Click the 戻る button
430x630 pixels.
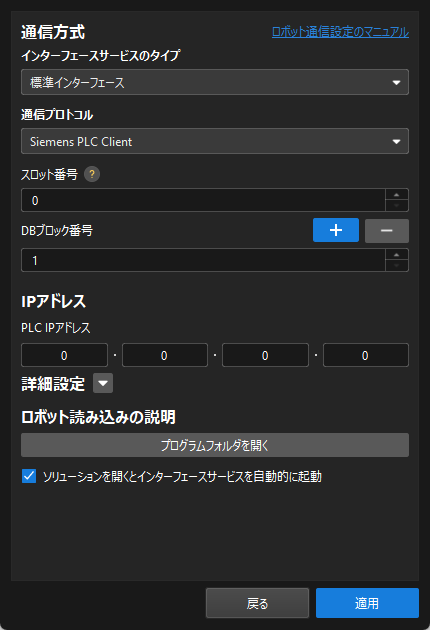(257, 603)
